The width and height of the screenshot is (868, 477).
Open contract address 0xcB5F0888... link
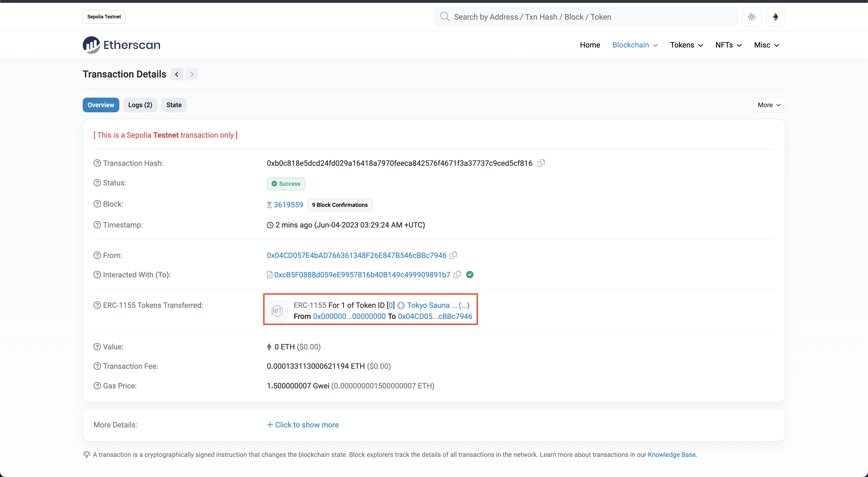pyautogui.click(x=362, y=275)
